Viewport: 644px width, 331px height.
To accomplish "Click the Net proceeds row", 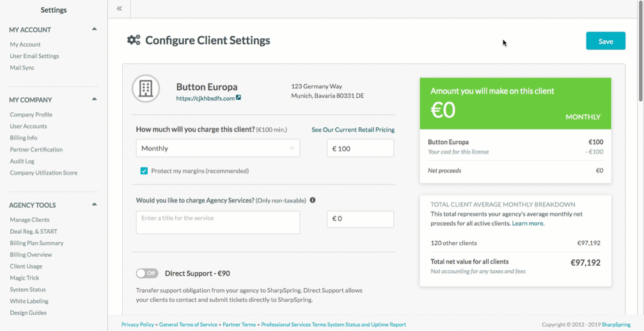I will pos(515,171).
